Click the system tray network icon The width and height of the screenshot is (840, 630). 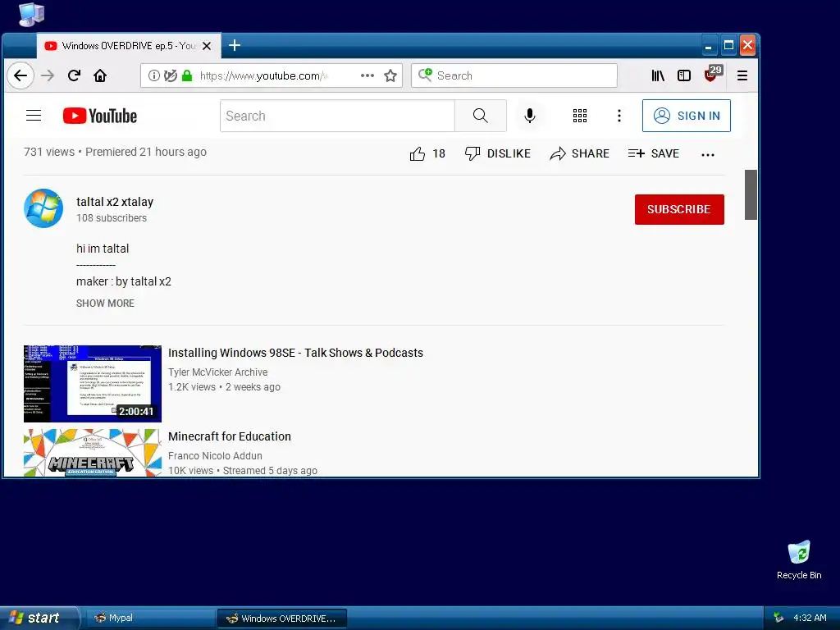pos(779,619)
